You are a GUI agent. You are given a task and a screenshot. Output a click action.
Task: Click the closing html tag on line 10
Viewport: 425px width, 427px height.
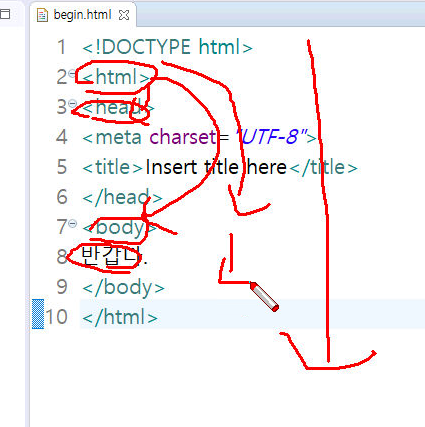[120, 317]
